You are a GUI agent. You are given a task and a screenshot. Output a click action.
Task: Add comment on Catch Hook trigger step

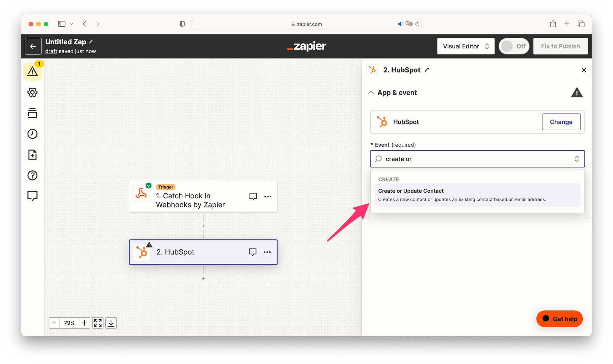(x=253, y=196)
